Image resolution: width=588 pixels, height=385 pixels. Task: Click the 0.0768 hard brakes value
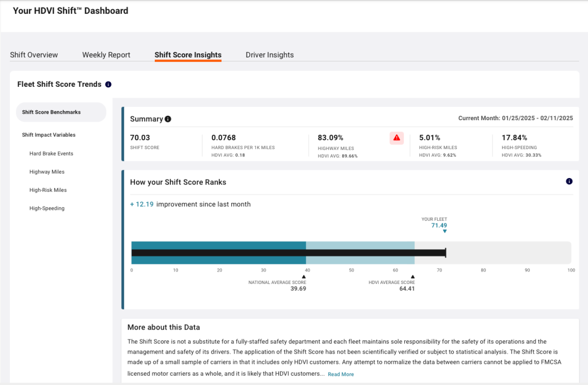[224, 138]
